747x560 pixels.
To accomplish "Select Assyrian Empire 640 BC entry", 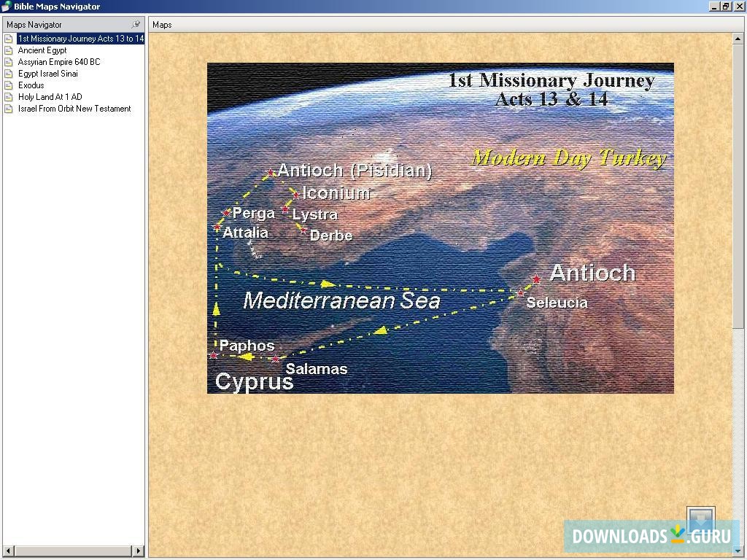I will coord(59,62).
